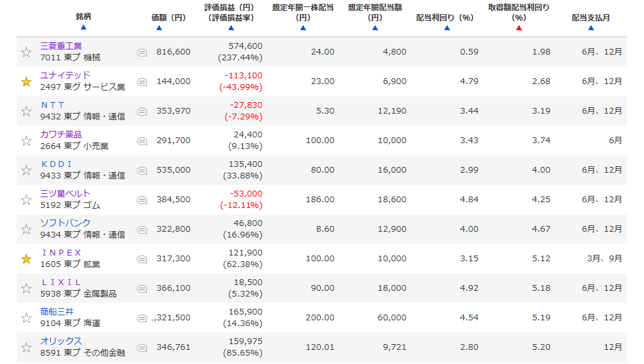This screenshot has height=364, width=644.
Task: Sort by 配当支払月 column arrow
Action: (591, 28)
